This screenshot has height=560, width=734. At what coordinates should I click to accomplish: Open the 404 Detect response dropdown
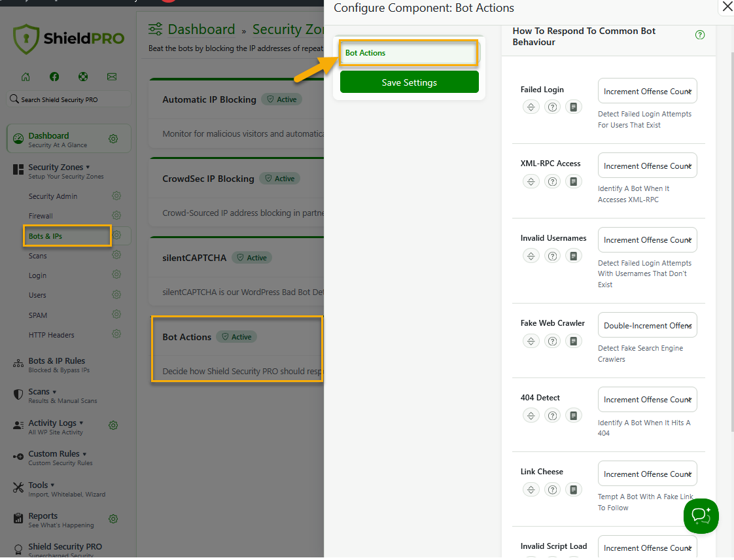click(648, 400)
